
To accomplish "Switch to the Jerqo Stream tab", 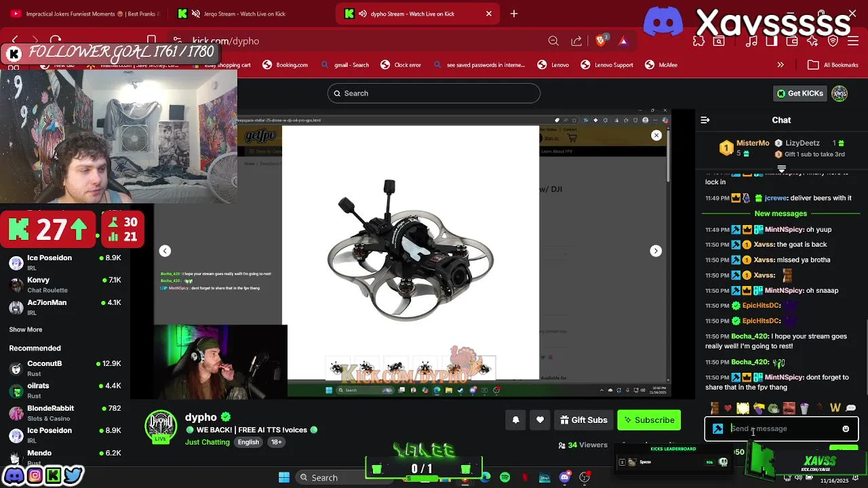I will click(x=233, y=14).
